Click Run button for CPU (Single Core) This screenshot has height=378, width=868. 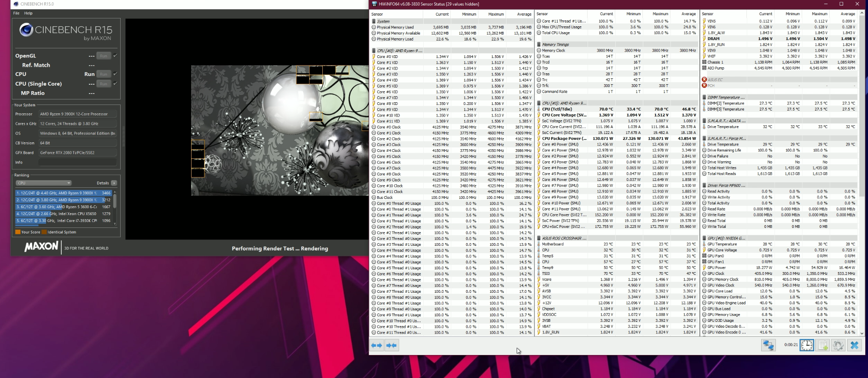click(104, 84)
